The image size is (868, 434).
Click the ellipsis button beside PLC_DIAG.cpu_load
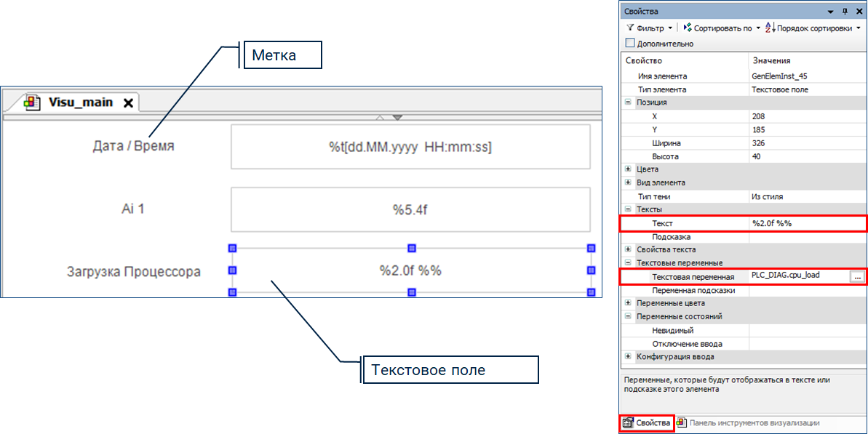pyautogui.click(x=857, y=276)
